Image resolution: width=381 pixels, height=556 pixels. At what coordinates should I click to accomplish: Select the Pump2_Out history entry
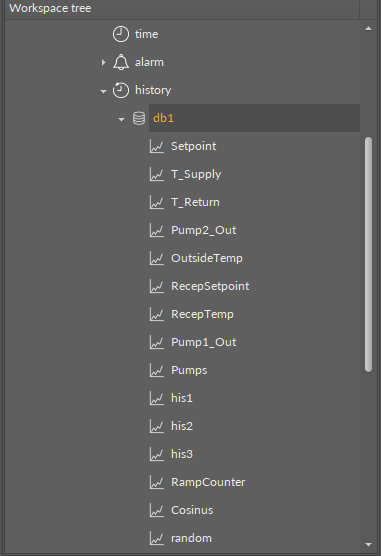(x=204, y=230)
